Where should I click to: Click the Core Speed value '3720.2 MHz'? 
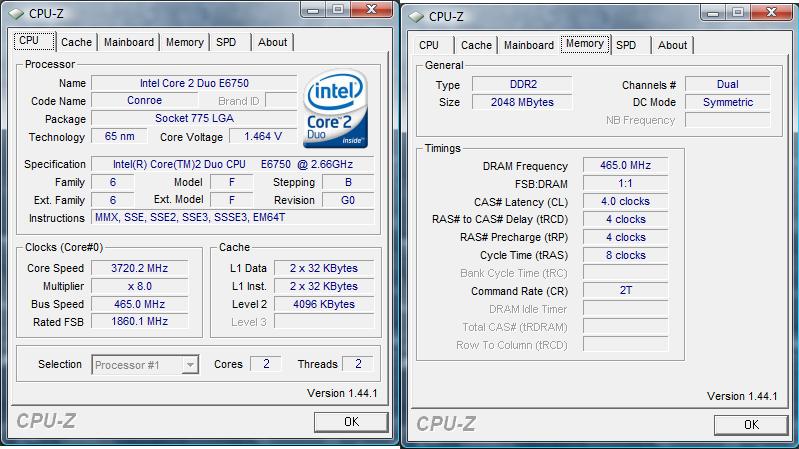coord(140,268)
